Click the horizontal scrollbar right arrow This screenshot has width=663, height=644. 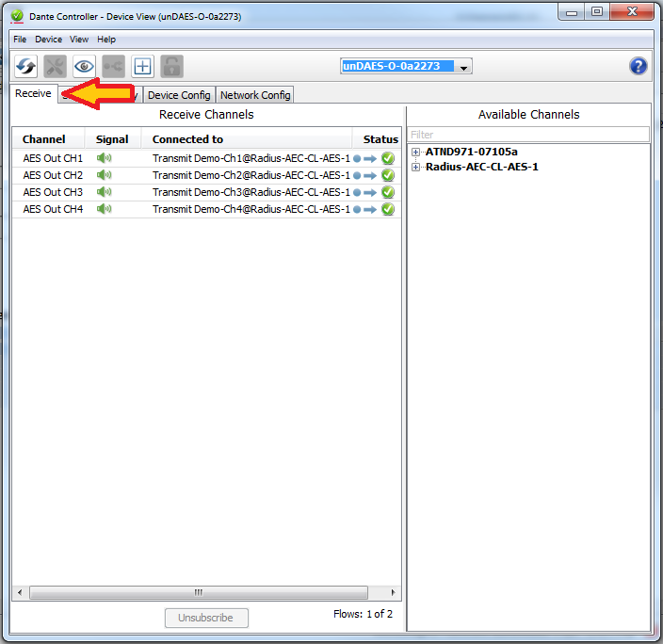pos(393,592)
